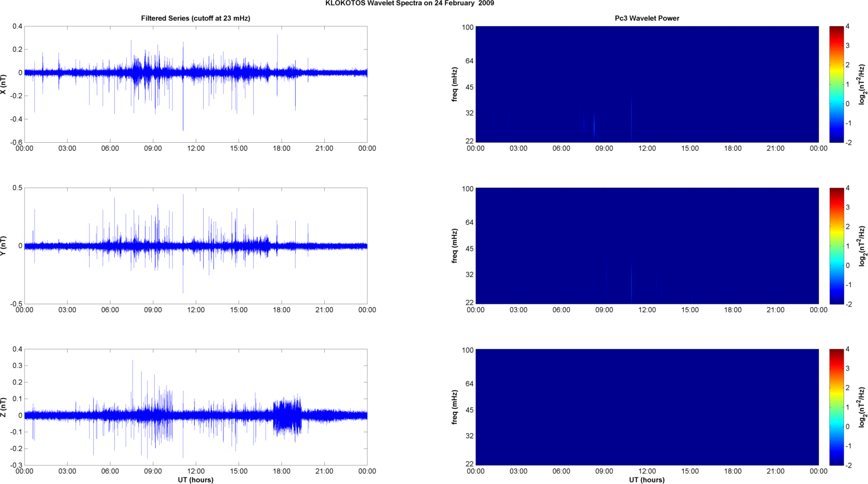Viewport: 868px width, 484px height.
Task: Click the "45" frequency tick of Z spectrogram
Action: coord(469,410)
